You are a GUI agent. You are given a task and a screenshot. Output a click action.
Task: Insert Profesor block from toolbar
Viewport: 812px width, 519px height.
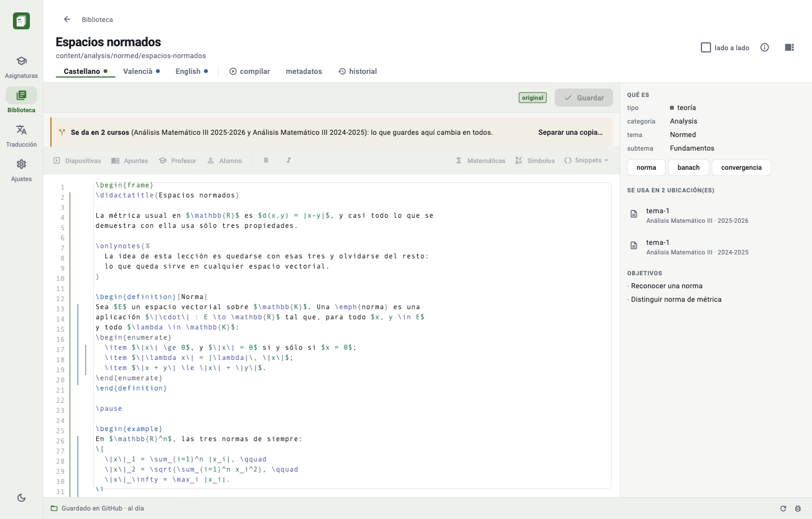tap(178, 161)
